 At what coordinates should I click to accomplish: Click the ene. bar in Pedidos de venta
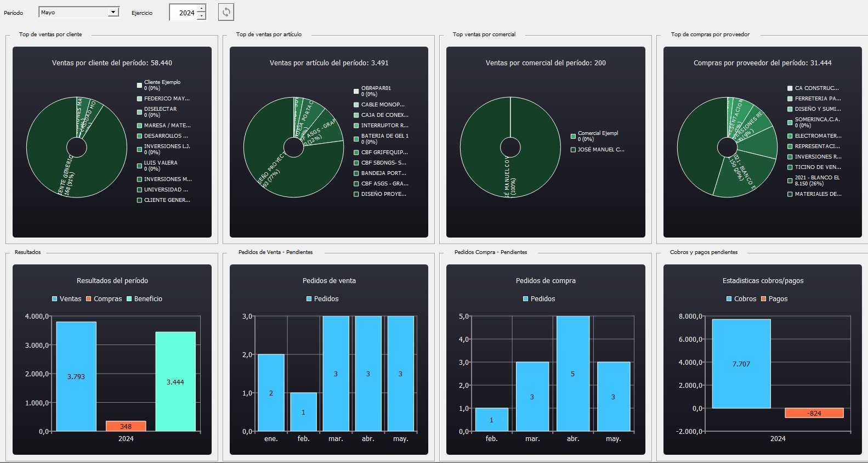click(271, 392)
